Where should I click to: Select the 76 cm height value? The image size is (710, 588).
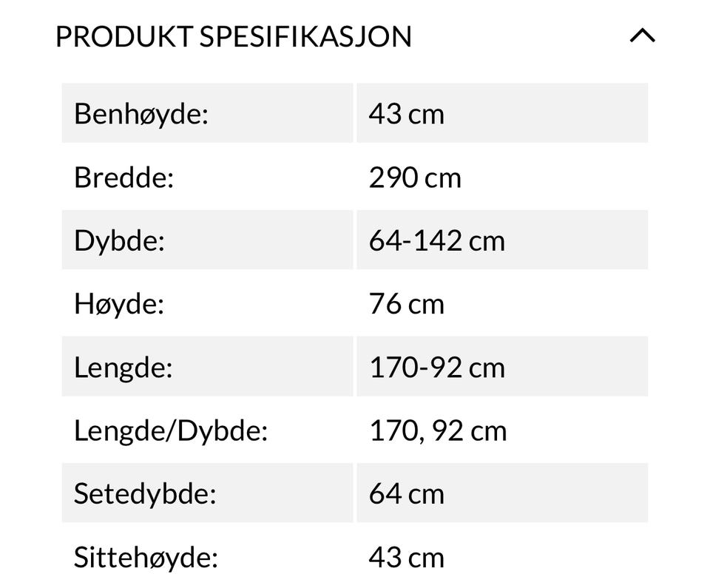[406, 304]
